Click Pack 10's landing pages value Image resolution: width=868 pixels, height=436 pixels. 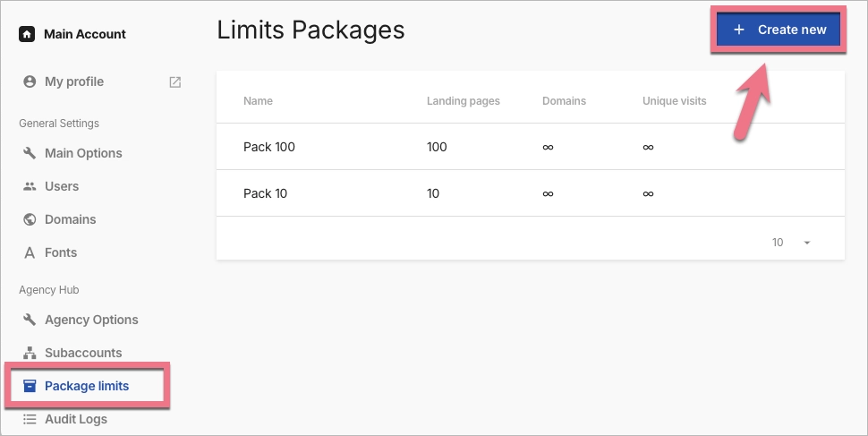[433, 193]
